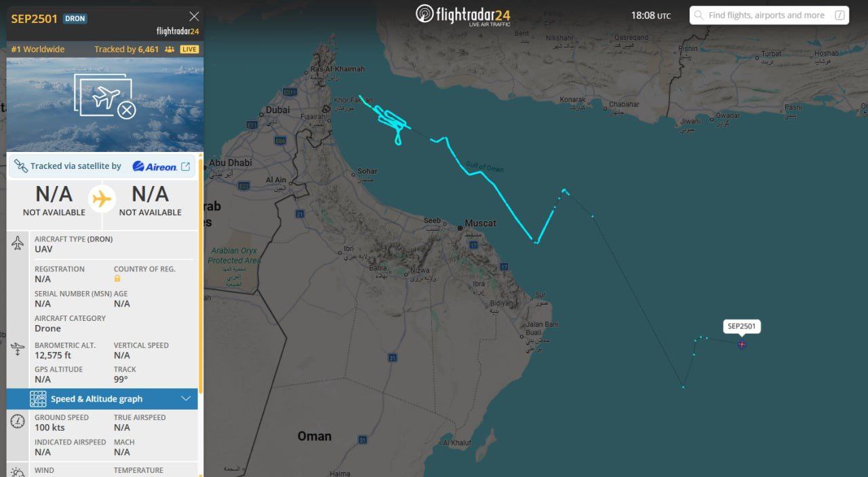Open the Speed & Altitude graph section
This screenshot has width=868, height=477.
tap(102, 399)
